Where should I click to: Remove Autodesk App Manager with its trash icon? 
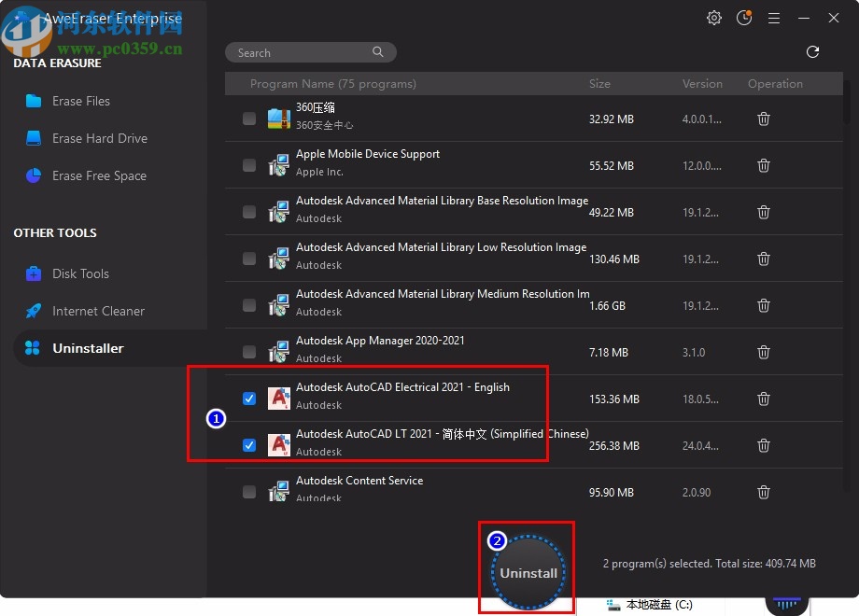pyautogui.click(x=763, y=352)
